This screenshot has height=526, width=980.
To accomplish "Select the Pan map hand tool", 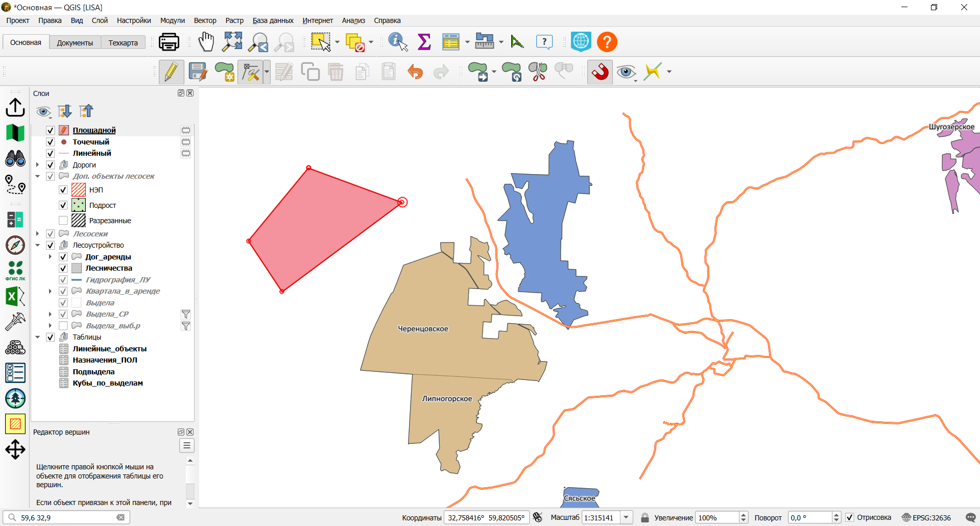I will (x=206, y=42).
